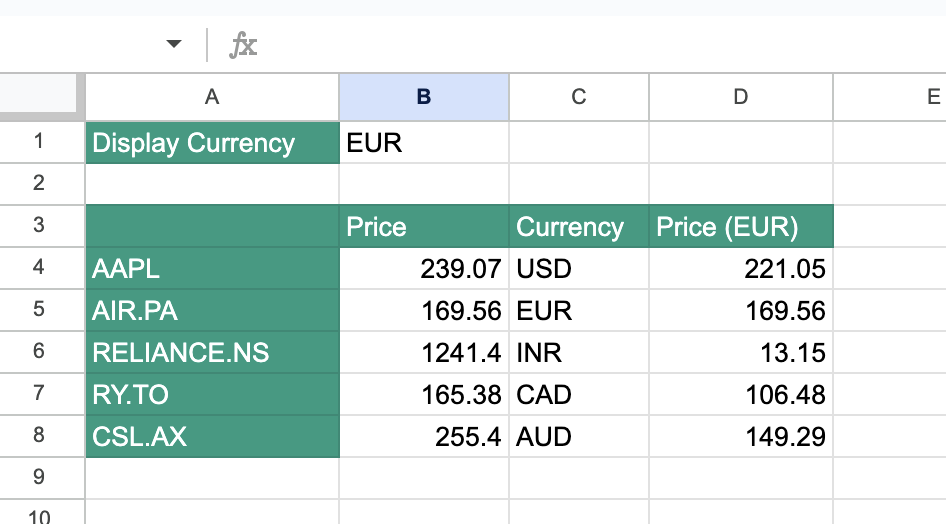Click the CSL.AX ticker cell
Image resolution: width=946 pixels, height=524 pixels.
point(212,436)
